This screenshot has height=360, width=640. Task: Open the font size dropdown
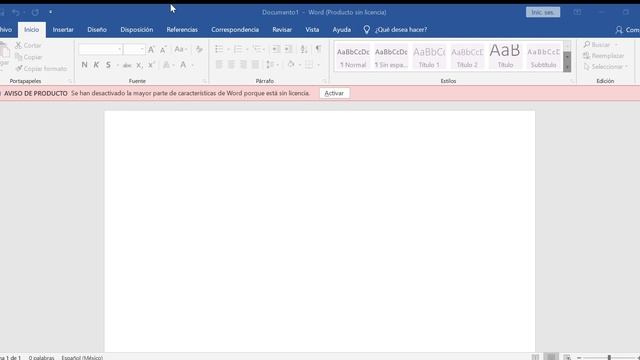(142, 49)
